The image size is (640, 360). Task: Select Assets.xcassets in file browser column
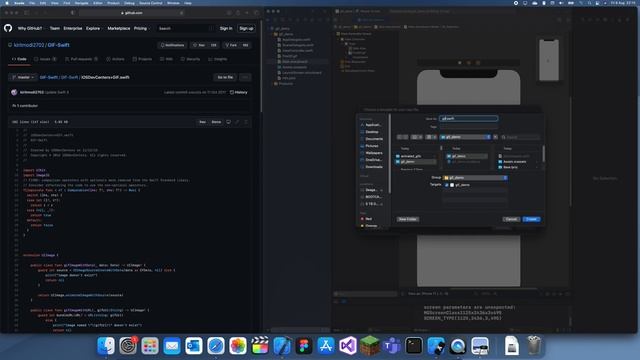(519, 162)
